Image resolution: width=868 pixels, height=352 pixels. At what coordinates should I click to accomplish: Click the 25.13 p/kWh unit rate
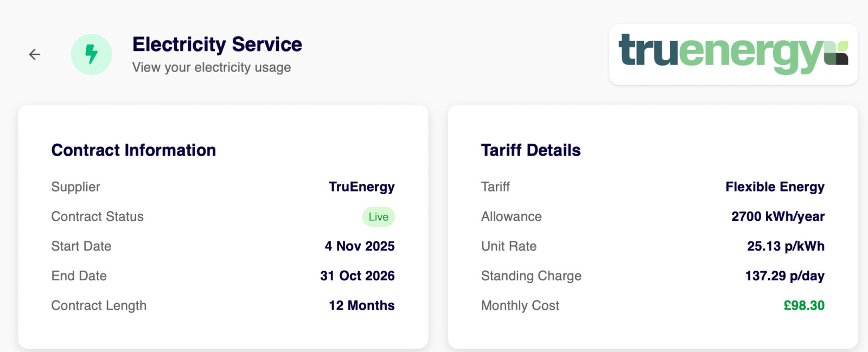point(786,246)
